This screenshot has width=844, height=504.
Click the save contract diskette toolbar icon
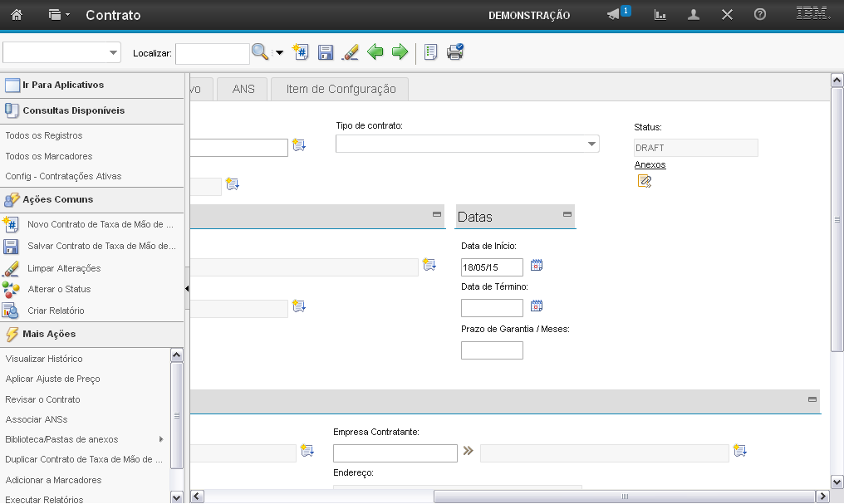(326, 52)
